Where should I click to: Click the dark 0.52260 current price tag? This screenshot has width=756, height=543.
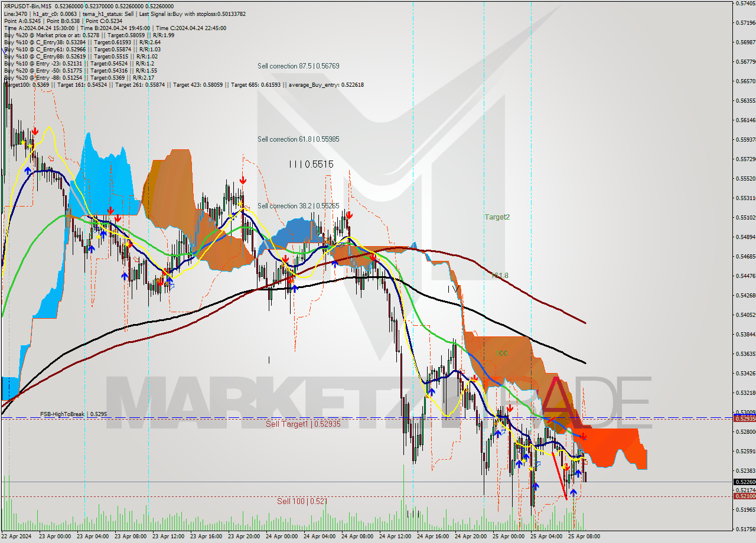[744, 482]
